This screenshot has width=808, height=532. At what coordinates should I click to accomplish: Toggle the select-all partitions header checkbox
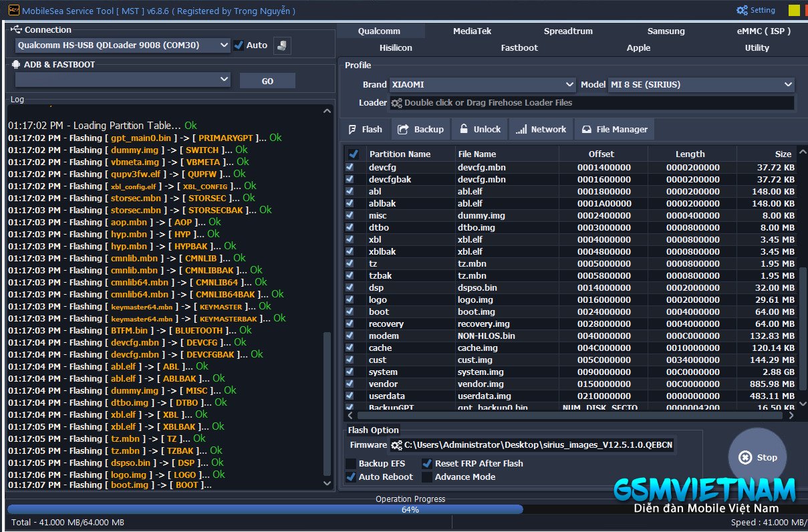pos(353,154)
